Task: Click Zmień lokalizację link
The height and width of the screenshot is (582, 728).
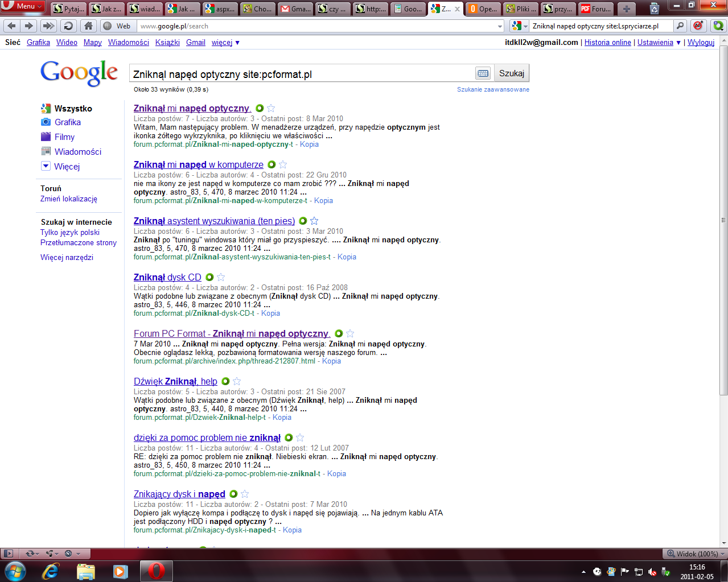Action: 69,199
